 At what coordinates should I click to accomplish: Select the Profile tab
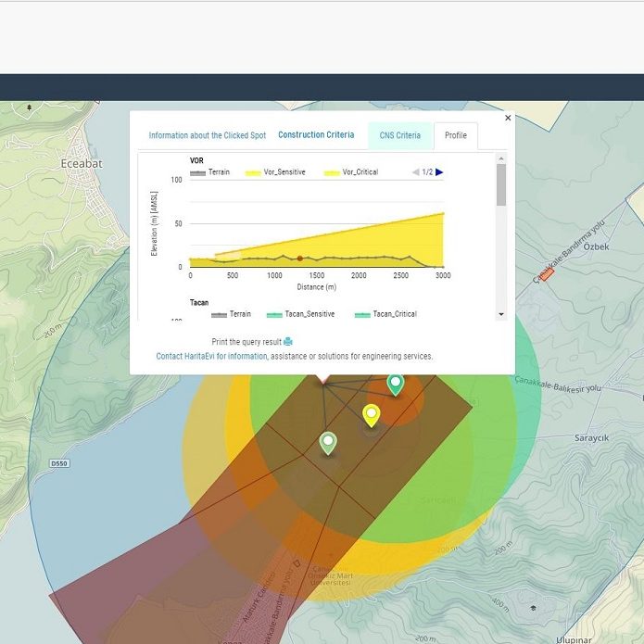click(x=455, y=135)
